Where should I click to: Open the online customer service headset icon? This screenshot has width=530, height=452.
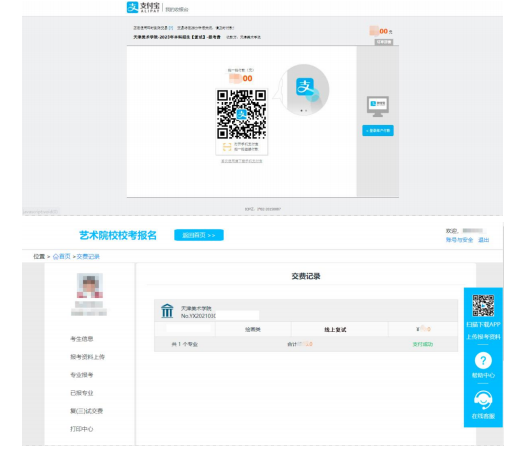pyautogui.click(x=483, y=400)
